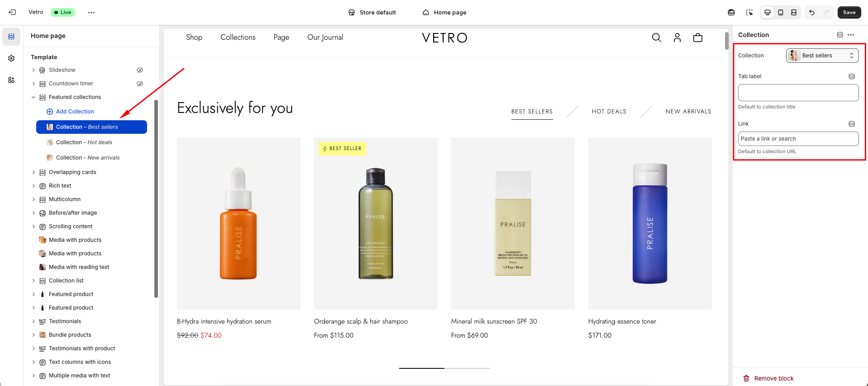Screen dimensions: 868x386
Task: Click the Add Collection link
Action: pyautogui.click(x=75, y=112)
